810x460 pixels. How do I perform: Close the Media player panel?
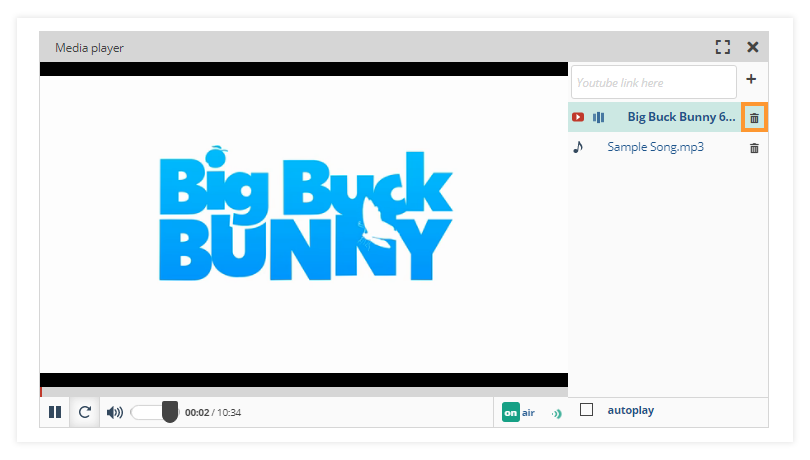[753, 47]
